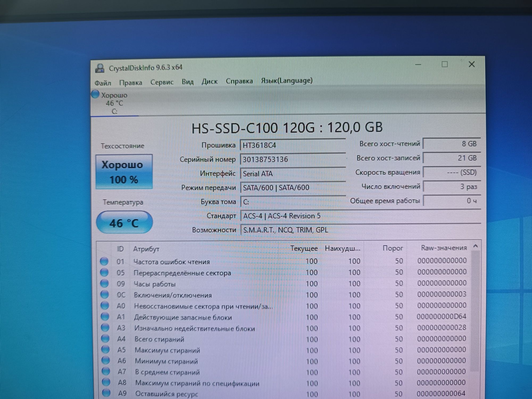Click status icon for attribute A6
Image resolution: width=532 pixels, height=399 pixels.
(x=106, y=360)
